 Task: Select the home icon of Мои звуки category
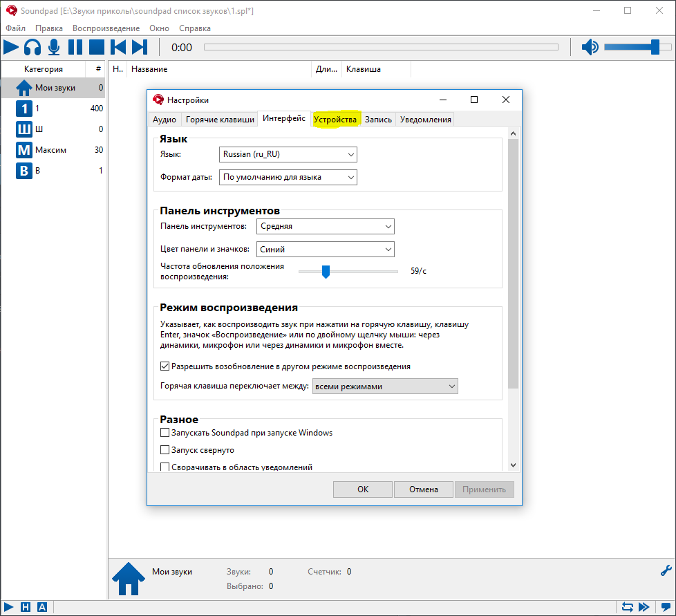coord(24,88)
